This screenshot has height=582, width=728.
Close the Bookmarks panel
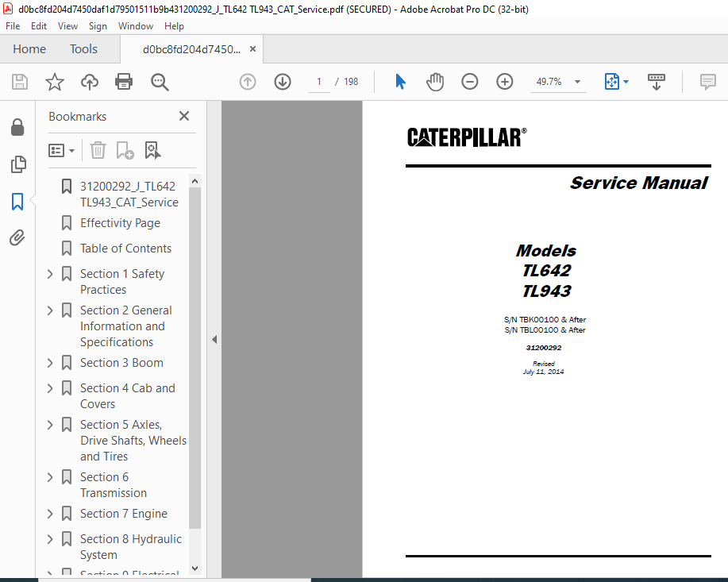[184, 116]
